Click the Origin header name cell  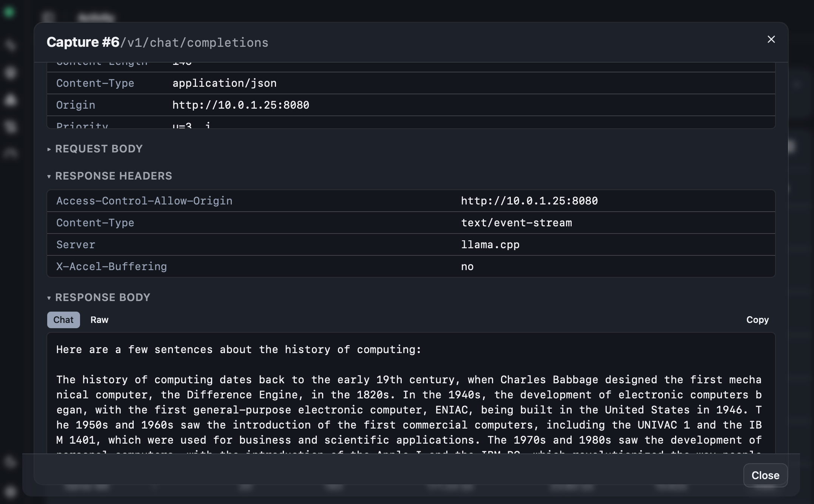click(x=76, y=105)
